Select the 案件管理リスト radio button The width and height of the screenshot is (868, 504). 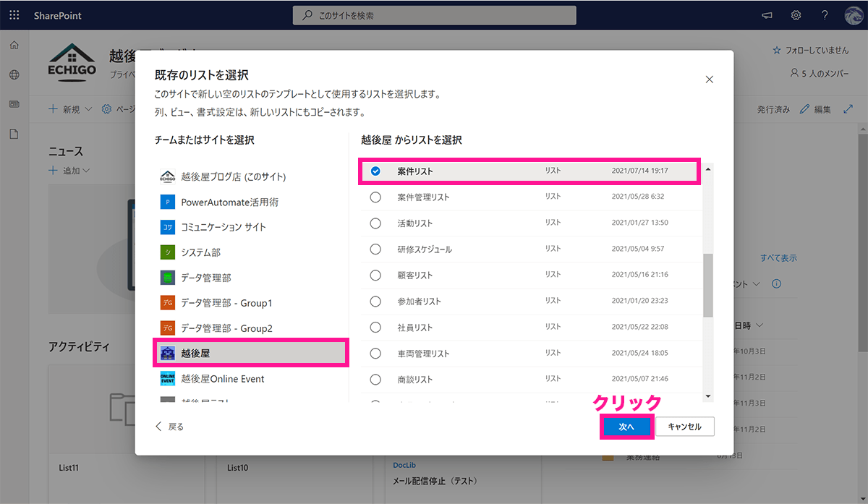click(375, 197)
